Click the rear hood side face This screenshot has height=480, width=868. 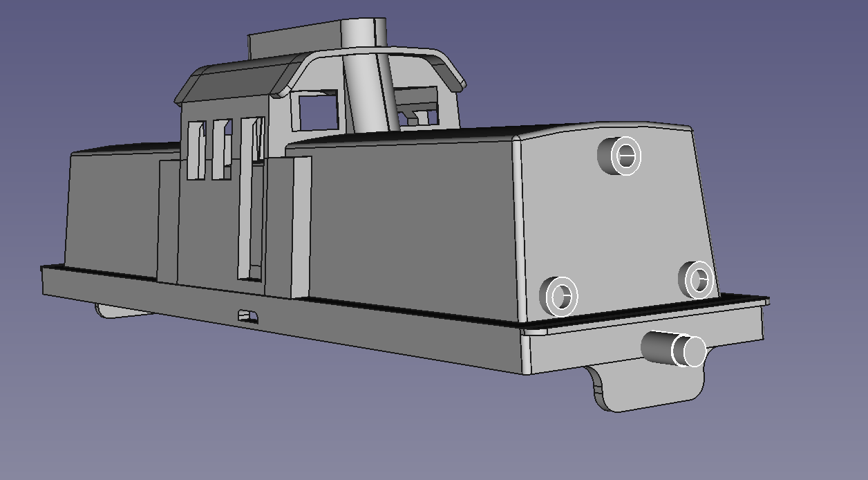tap(111, 207)
